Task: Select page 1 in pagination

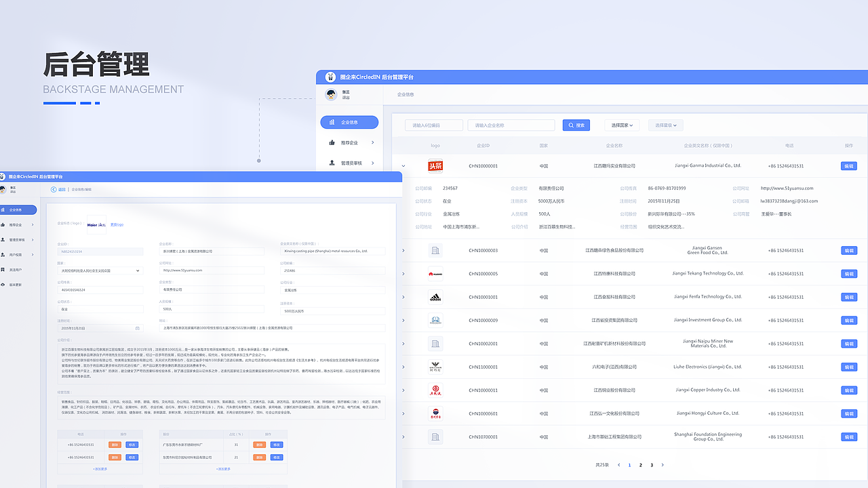Action: coord(629,465)
